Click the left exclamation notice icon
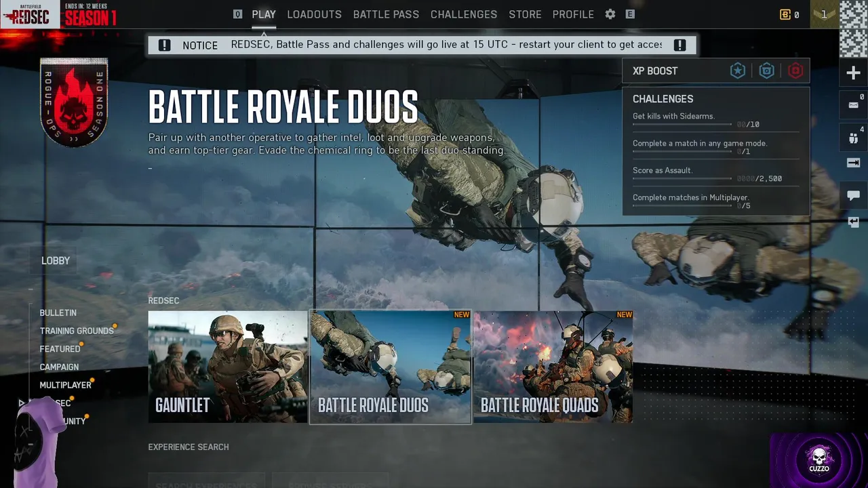This screenshot has width=868, height=488. point(164,45)
